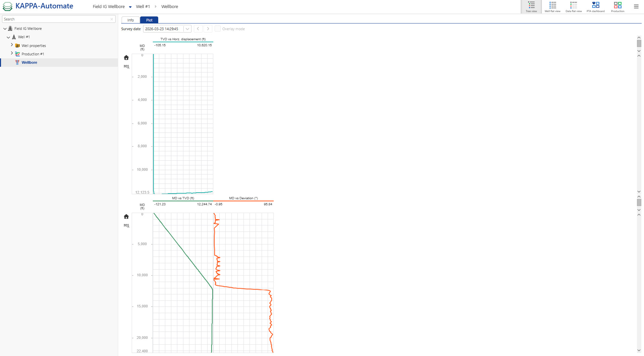The image size is (644, 356).
Task: Open the Well flat view
Action: coord(552,6)
